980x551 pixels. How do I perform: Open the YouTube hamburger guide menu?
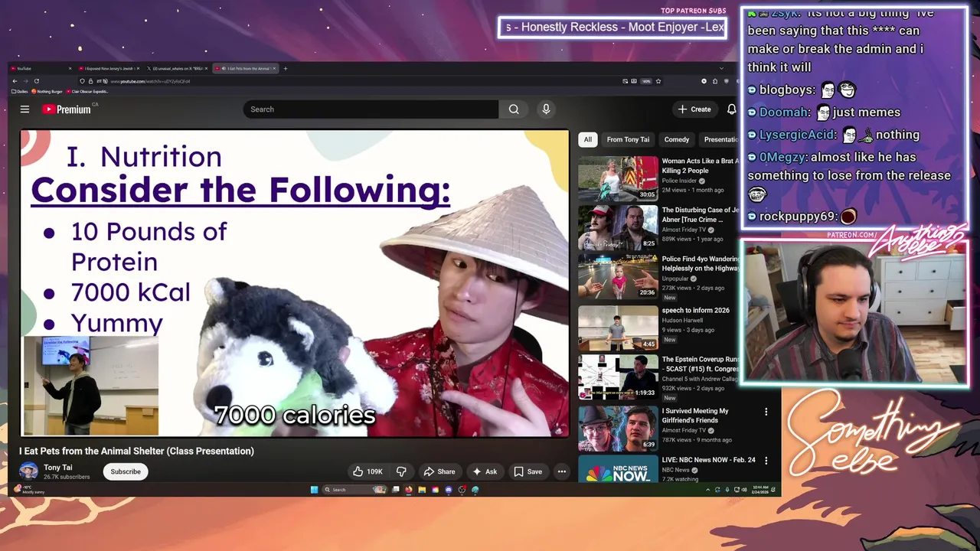point(24,109)
